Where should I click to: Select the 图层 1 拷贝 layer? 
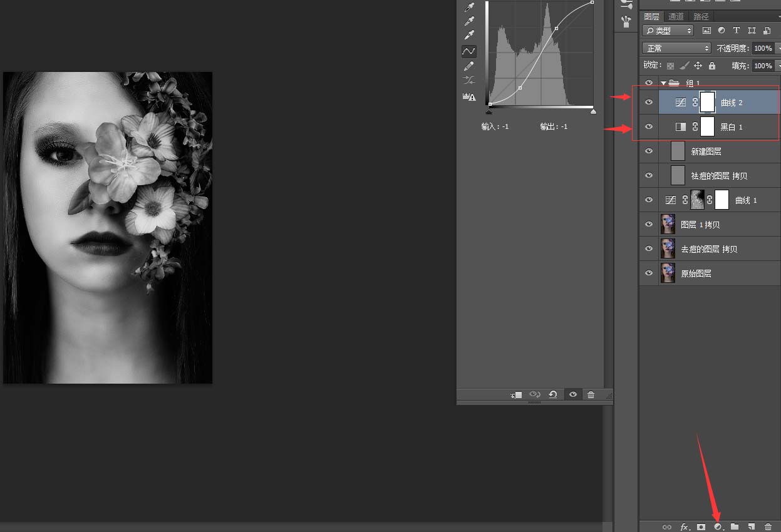click(720, 225)
